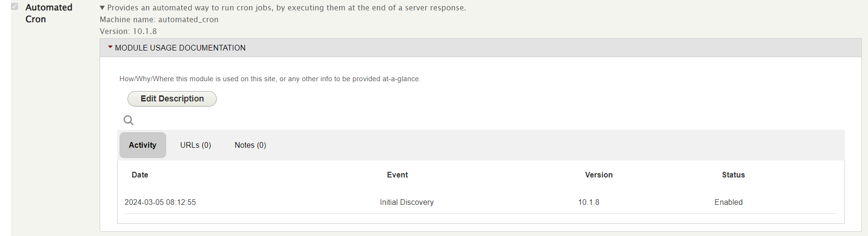Screen dimensions: 868x236
Task: Click the Date column header
Action: tap(140, 175)
